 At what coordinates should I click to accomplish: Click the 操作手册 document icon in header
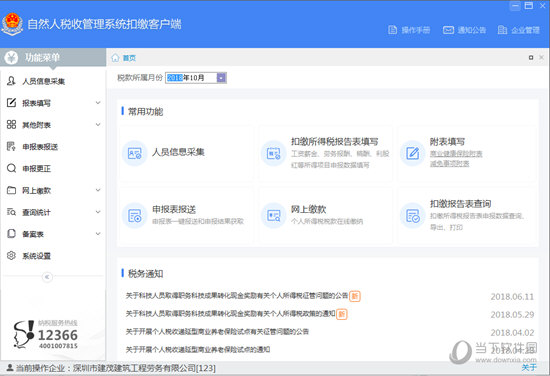(x=393, y=30)
